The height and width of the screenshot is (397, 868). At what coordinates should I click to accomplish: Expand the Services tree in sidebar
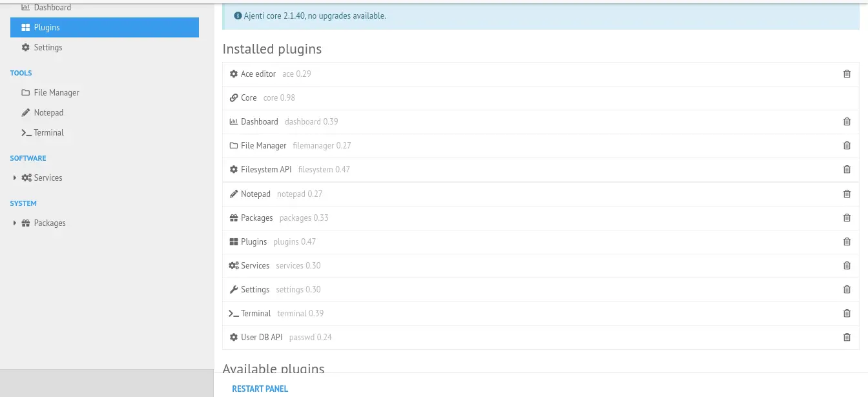point(14,178)
